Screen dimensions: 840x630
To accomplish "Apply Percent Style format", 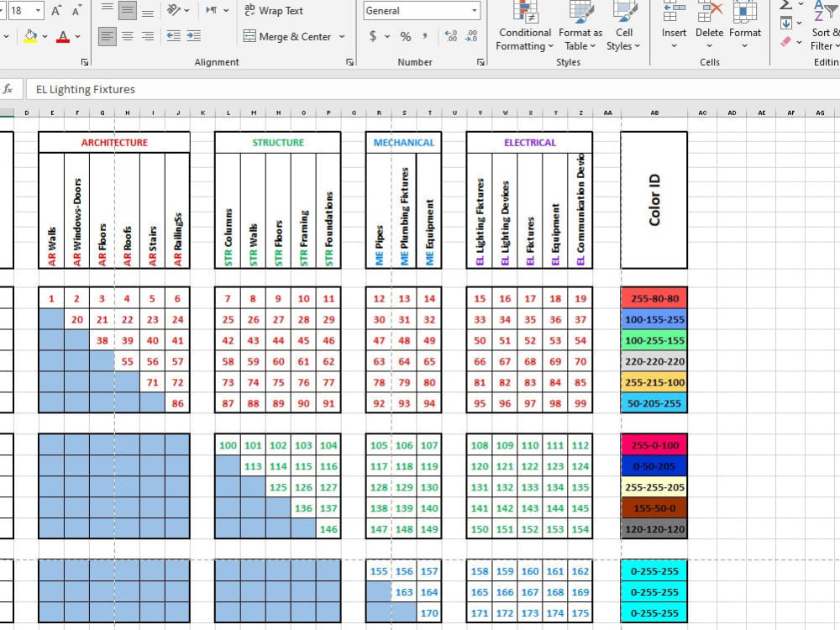I will coord(406,36).
